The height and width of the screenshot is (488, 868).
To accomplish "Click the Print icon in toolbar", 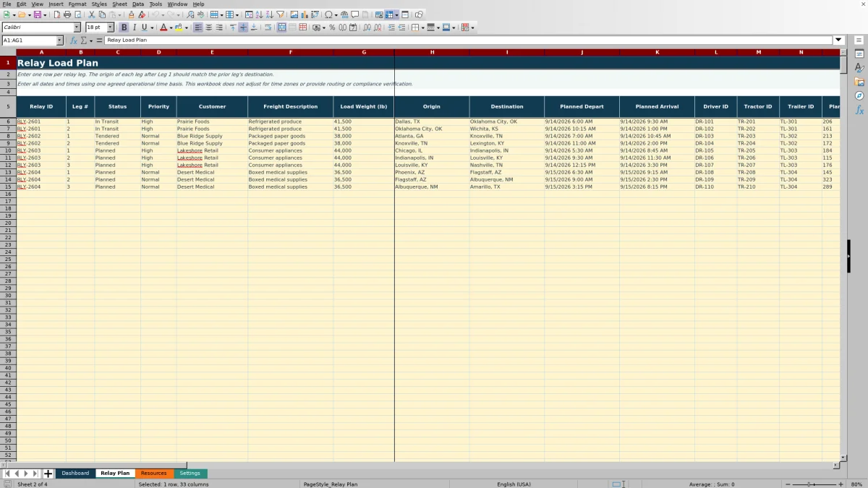I will pyautogui.click(x=67, y=14).
